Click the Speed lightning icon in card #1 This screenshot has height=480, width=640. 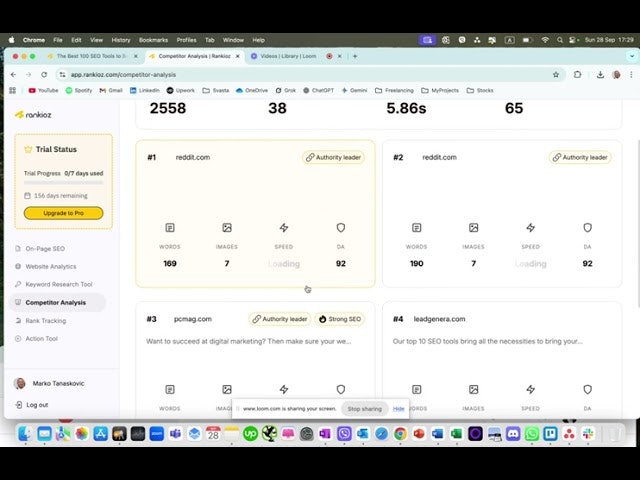click(284, 228)
